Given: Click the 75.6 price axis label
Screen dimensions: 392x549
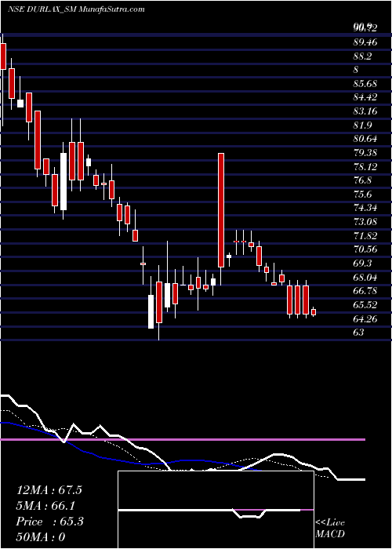Looking at the screenshot, I should coord(362,195).
